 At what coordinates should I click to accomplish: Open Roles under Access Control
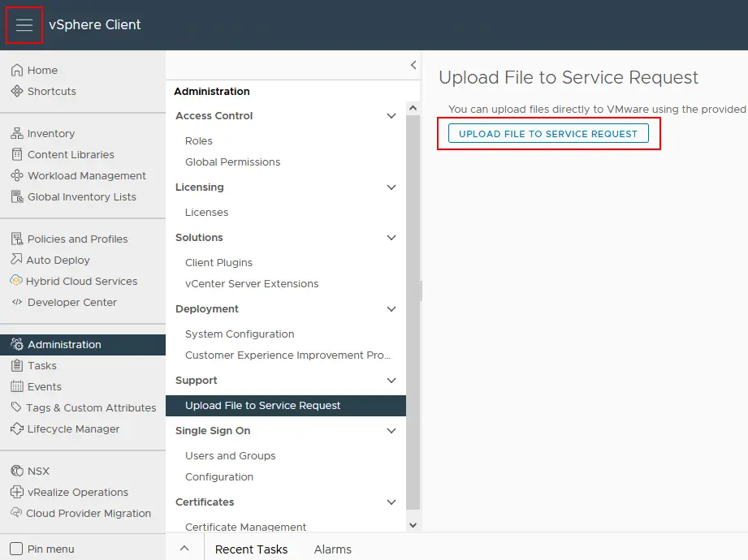coord(199,141)
